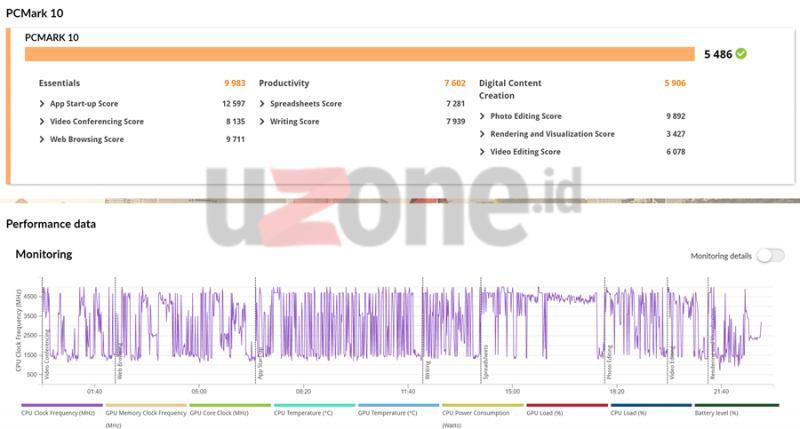The width and height of the screenshot is (800, 429).
Task: Click the Performance data heading
Action: pos(51,224)
